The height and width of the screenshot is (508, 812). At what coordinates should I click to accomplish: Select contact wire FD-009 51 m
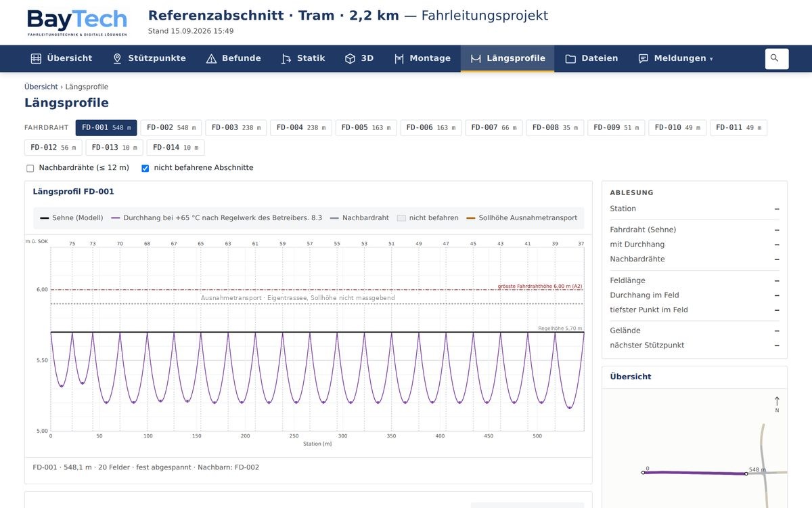tap(616, 127)
